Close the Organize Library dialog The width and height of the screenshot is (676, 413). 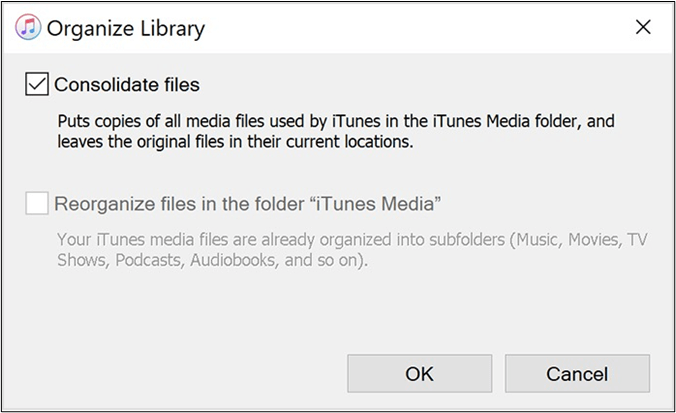[x=643, y=27]
